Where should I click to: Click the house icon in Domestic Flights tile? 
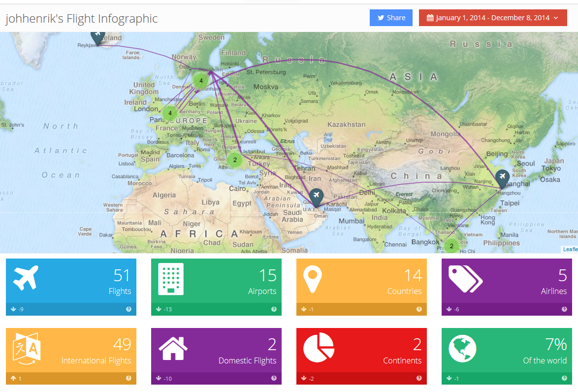pyautogui.click(x=173, y=348)
